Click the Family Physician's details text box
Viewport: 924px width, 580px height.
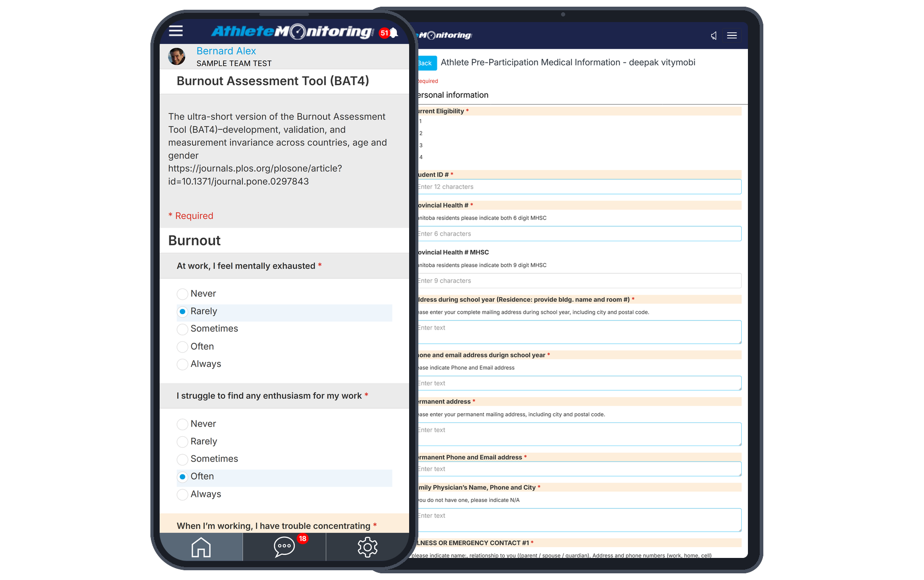point(579,520)
